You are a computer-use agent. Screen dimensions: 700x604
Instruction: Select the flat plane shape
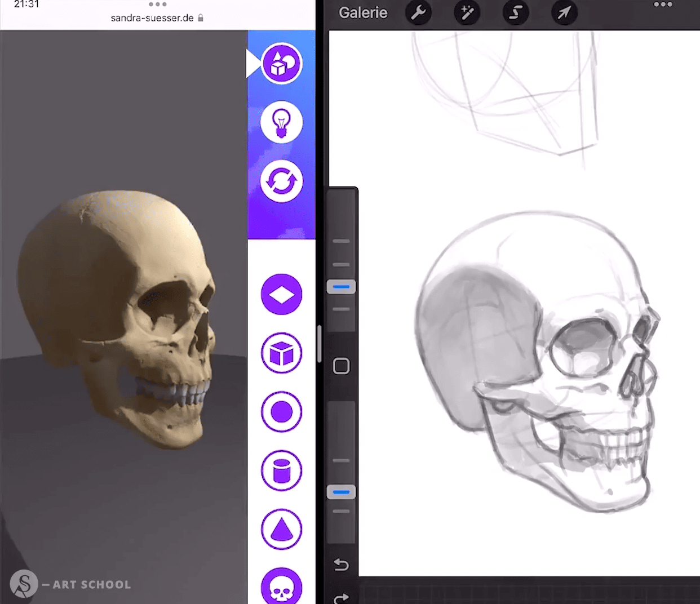[282, 294]
